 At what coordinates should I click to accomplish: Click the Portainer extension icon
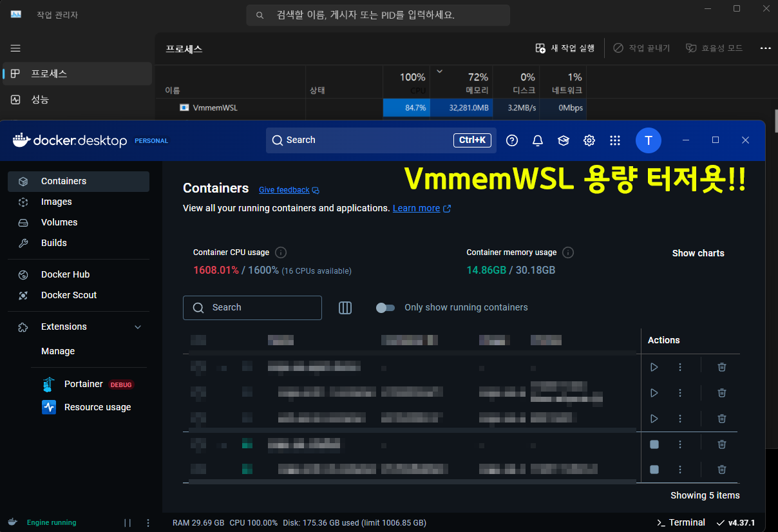49,385
